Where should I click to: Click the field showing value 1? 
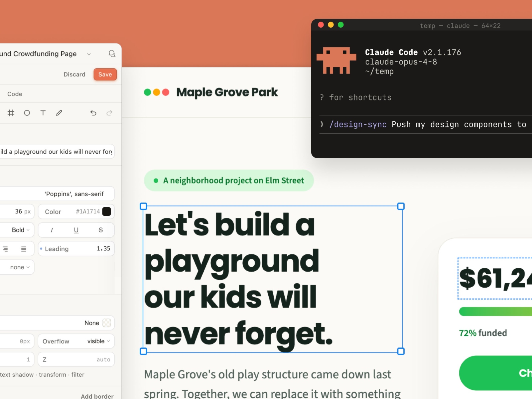click(17, 359)
